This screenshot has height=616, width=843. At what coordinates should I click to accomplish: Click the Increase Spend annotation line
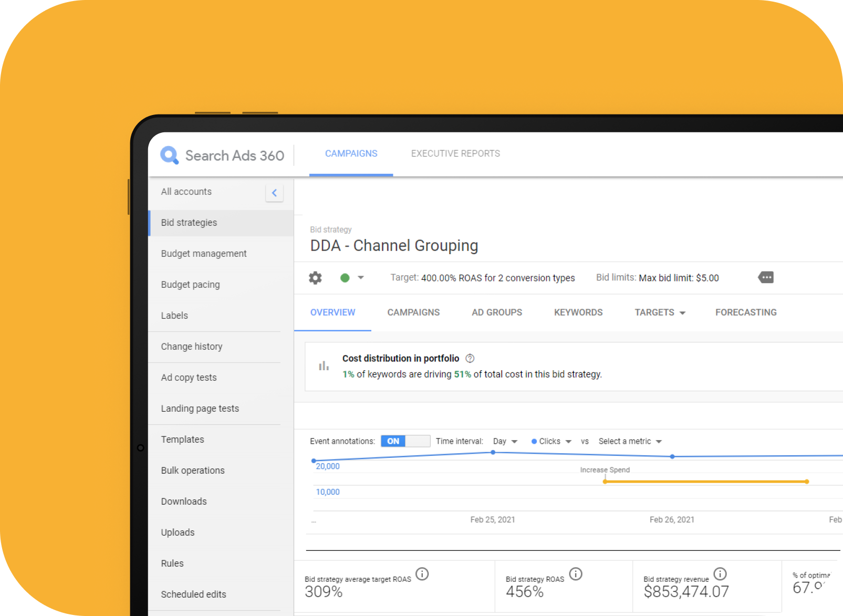(x=705, y=482)
